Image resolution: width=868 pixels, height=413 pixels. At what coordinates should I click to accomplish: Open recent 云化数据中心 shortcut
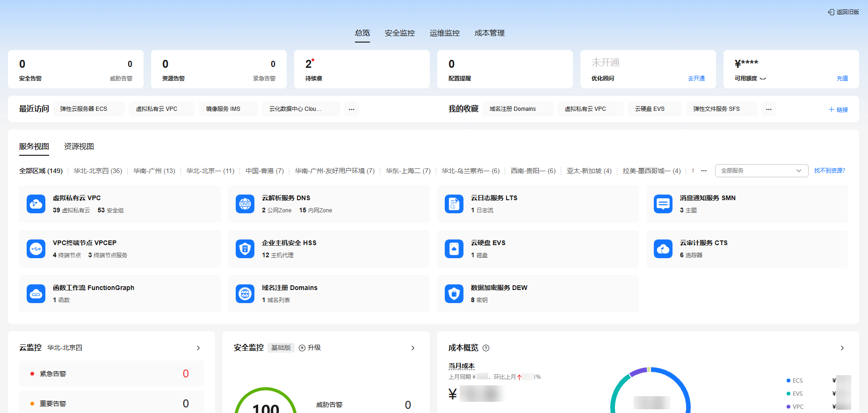[x=301, y=109]
